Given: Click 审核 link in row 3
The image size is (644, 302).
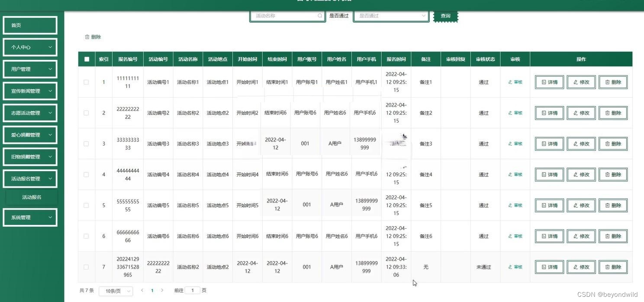Looking at the screenshot, I should 515,143.
